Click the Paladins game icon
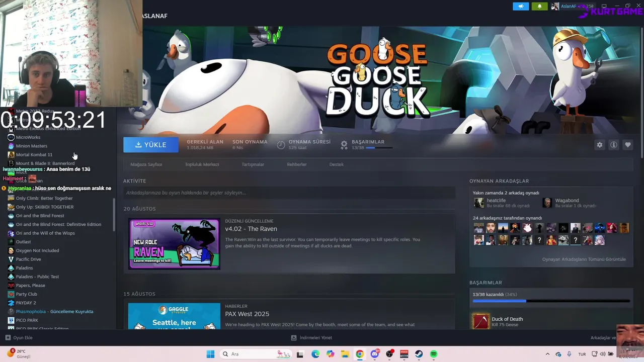Image resolution: width=644 pixels, height=362 pixels. [x=11, y=268]
